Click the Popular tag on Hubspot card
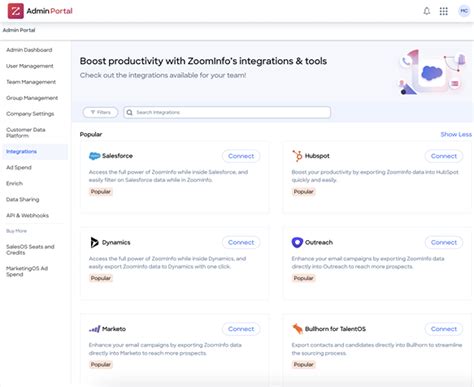This screenshot has height=387, width=474. 303,192
